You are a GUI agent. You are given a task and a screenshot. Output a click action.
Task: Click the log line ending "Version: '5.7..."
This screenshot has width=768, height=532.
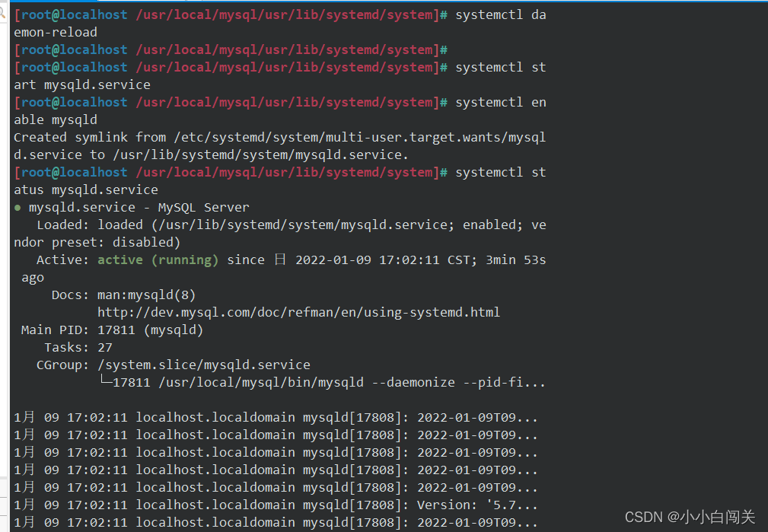(x=276, y=505)
